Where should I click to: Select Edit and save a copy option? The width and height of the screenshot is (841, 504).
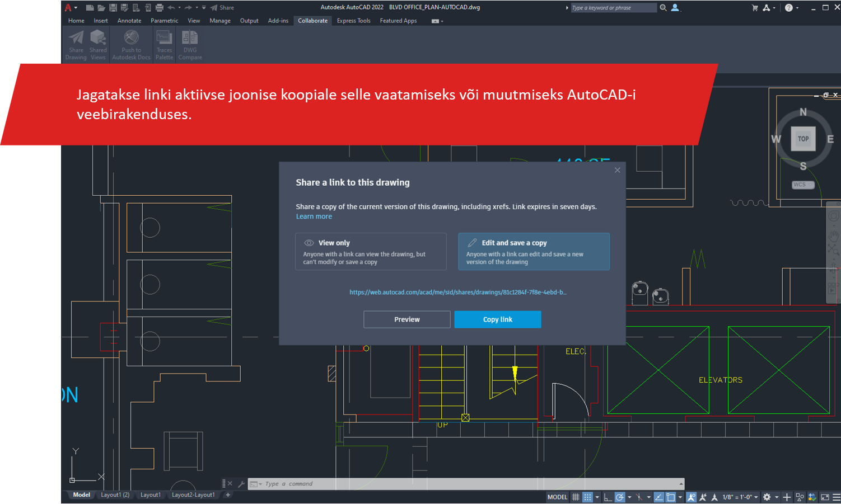534,252
